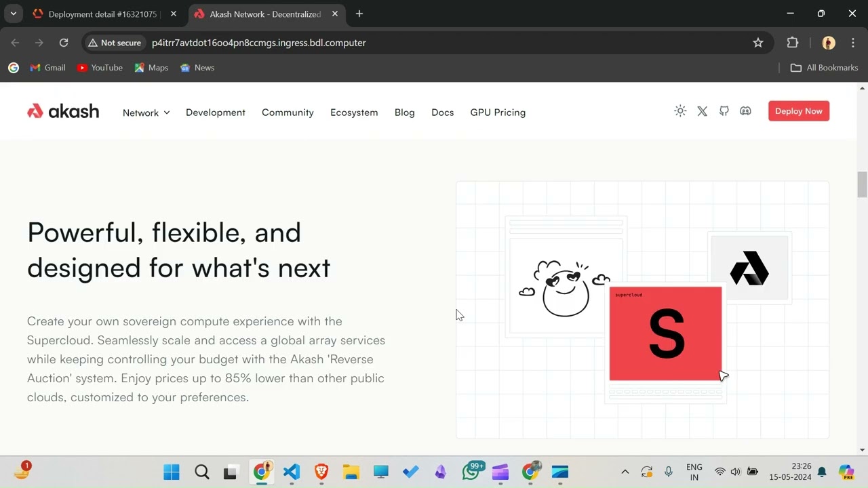Go to the Blog page

[x=404, y=113]
